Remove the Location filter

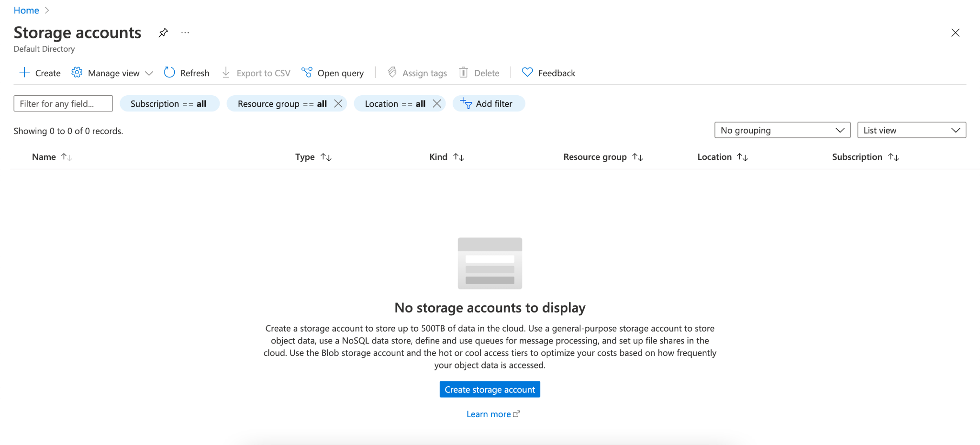point(437,104)
